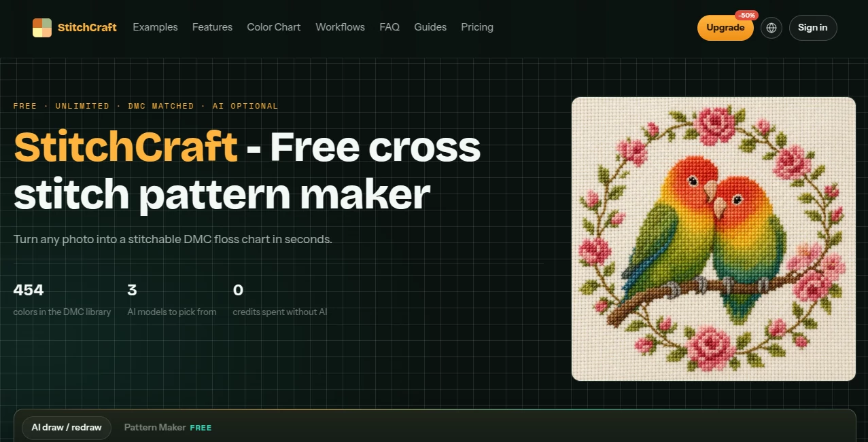The width and height of the screenshot is (868, 442).
Task: Click the 'Free cross stitch pattern maker' heading
Action: tap(247, 171)
